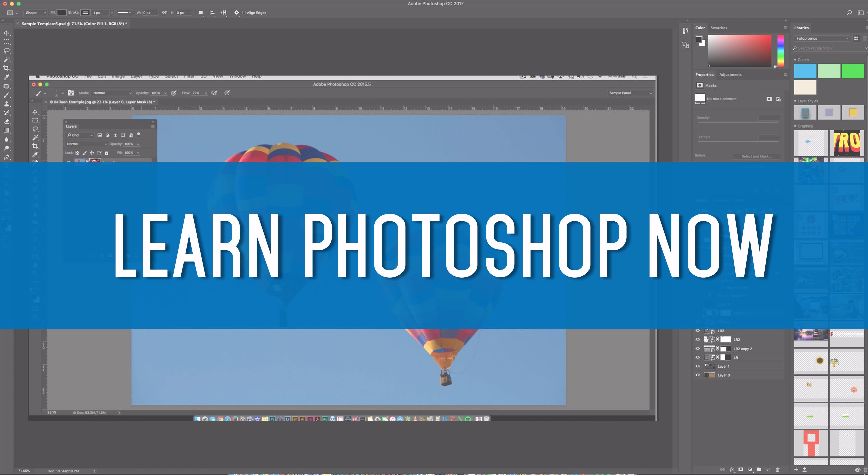868x475 pixels.
Task: Collapse the Layer Styles section in Libraries
Action: tap(795, 101)
